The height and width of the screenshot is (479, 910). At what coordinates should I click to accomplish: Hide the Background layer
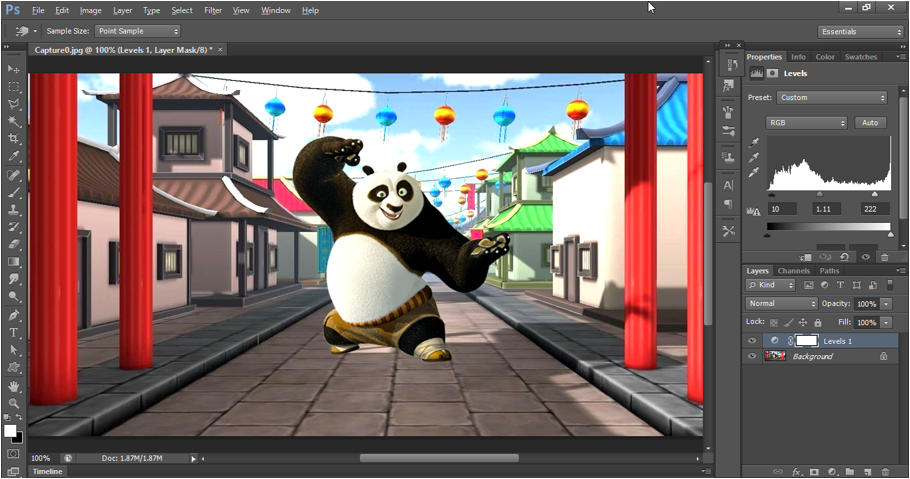[752, 356]
